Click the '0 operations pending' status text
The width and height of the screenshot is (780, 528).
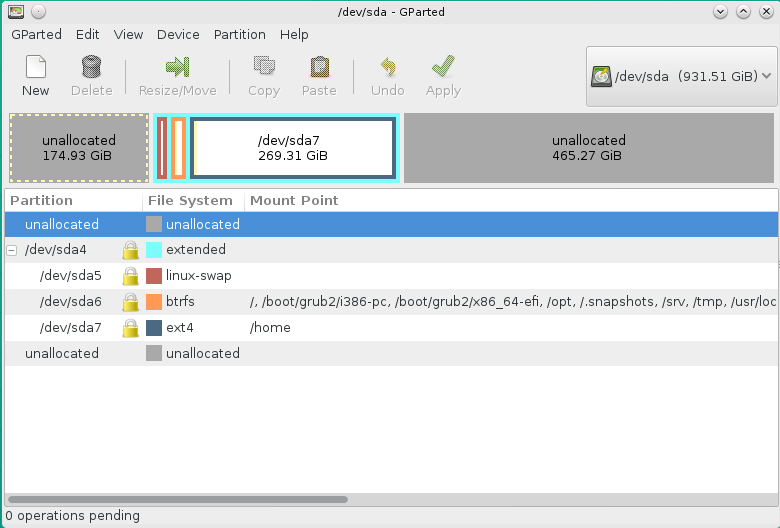pos(73,516)
